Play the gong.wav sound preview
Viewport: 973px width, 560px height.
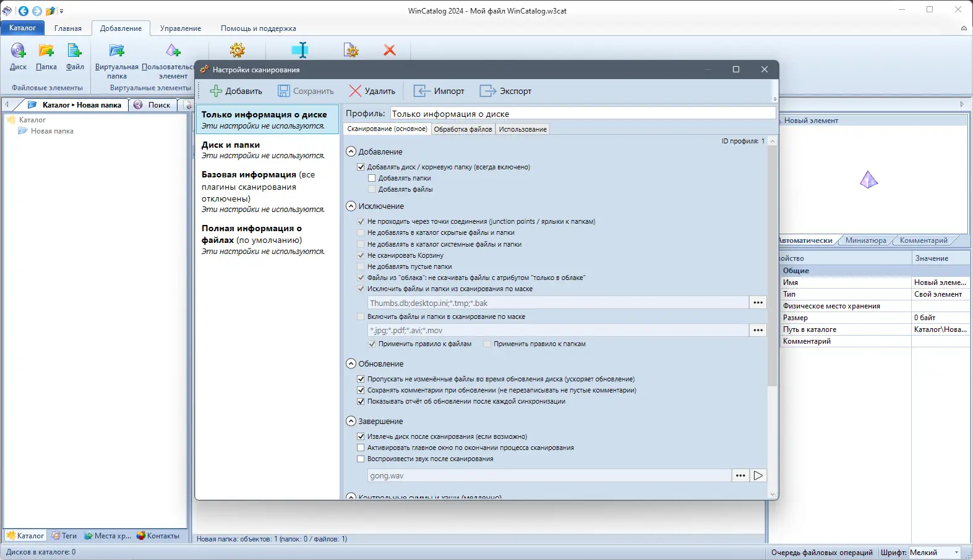[758, 475]
